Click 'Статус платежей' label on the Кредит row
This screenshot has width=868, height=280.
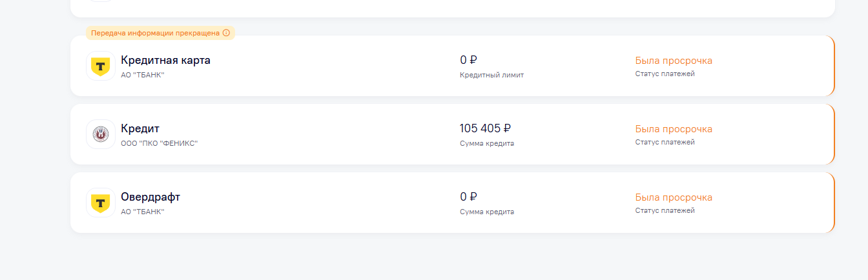(x=665, y=142)
